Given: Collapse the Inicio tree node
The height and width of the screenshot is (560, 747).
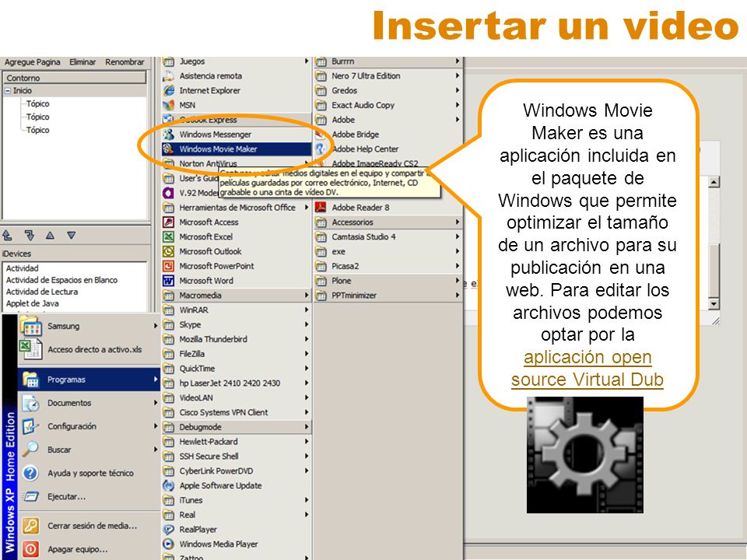Looking at the screenshot, I should pyautogui.click(x=8, y=90).
